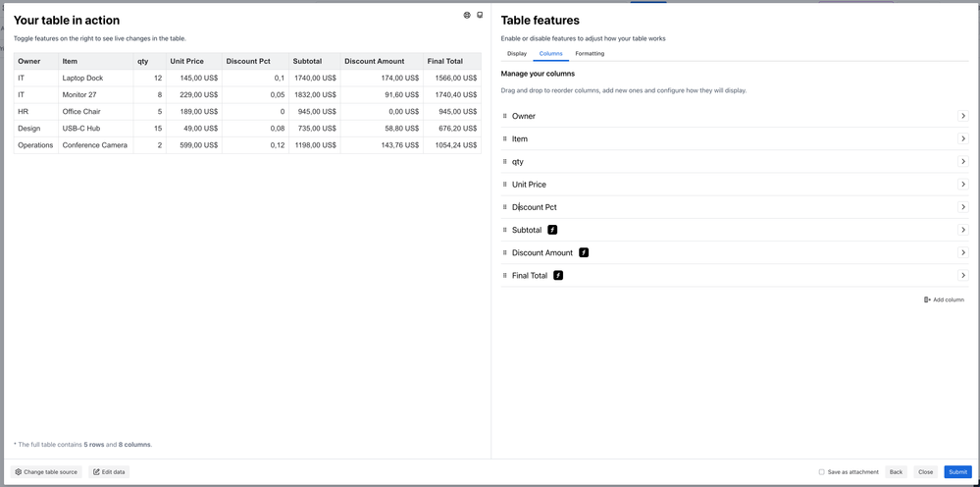This screenshot has height=487, width=980.
Task: Click the Unit Price row label in the columns list
Action: click(529, 185)
